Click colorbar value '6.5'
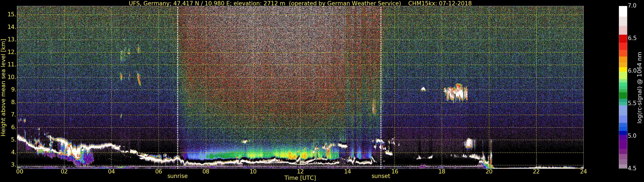The width and height of the screenshot is (644, 182). tap(632, 38)
